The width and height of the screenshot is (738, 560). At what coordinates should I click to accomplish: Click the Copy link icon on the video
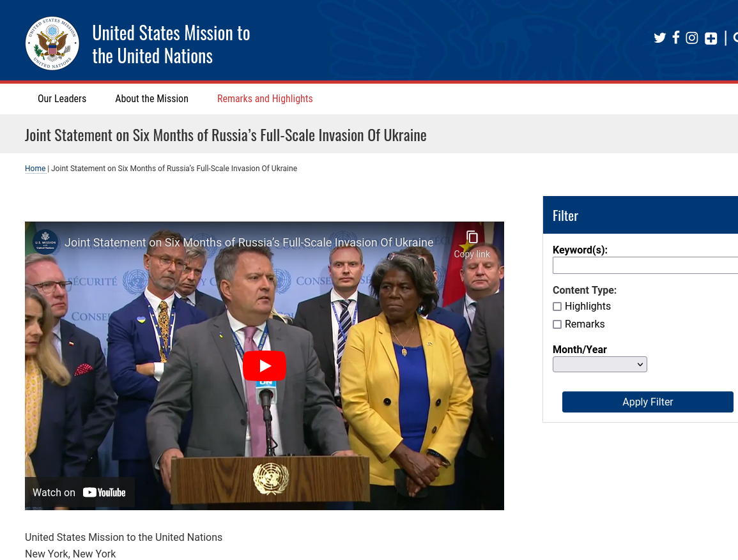coord(472,245)
